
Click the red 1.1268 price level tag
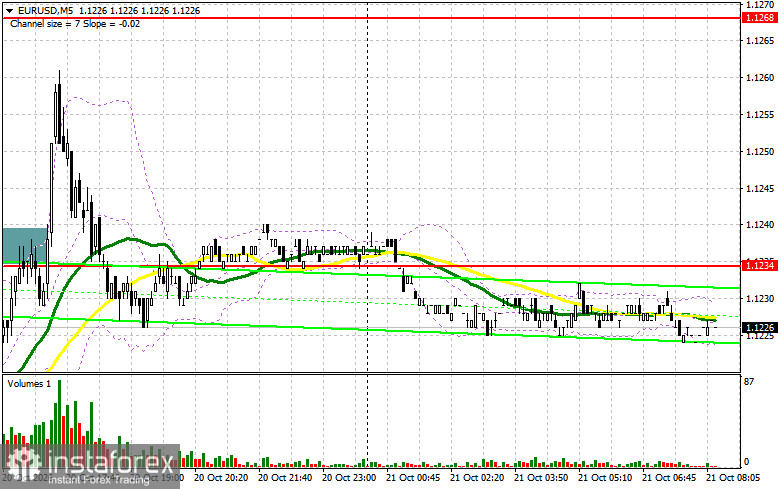pos(759,18)
